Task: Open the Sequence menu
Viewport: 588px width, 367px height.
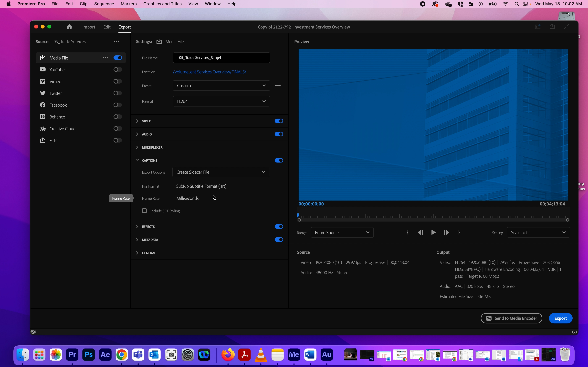Action: click(104, 4)
